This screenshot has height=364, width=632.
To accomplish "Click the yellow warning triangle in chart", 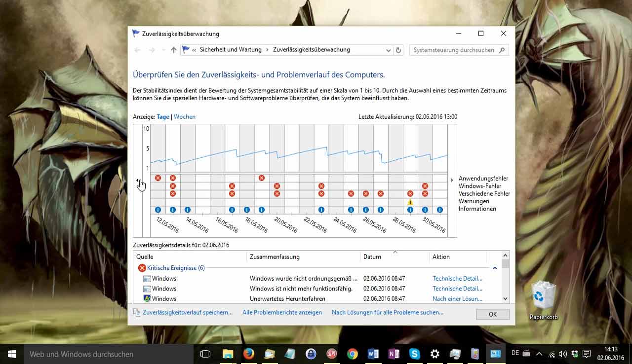I will (410, 202).
